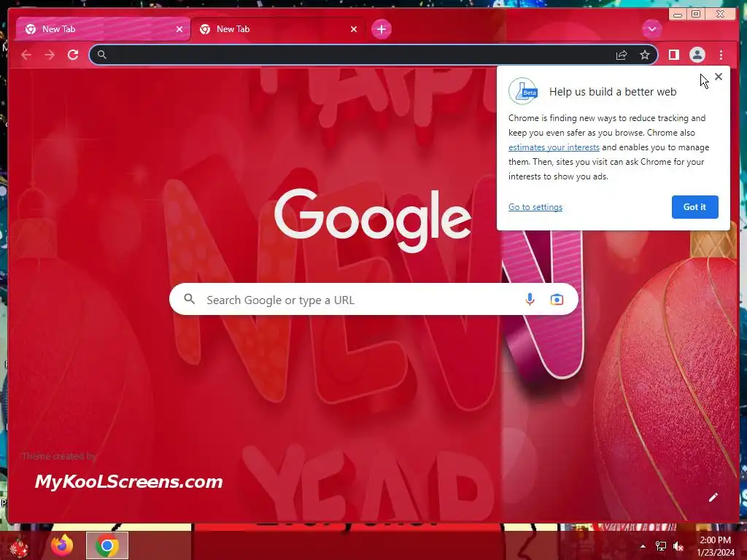
Task: Click the Search Google or type a URL box
Action: click(x=373, y=300)
